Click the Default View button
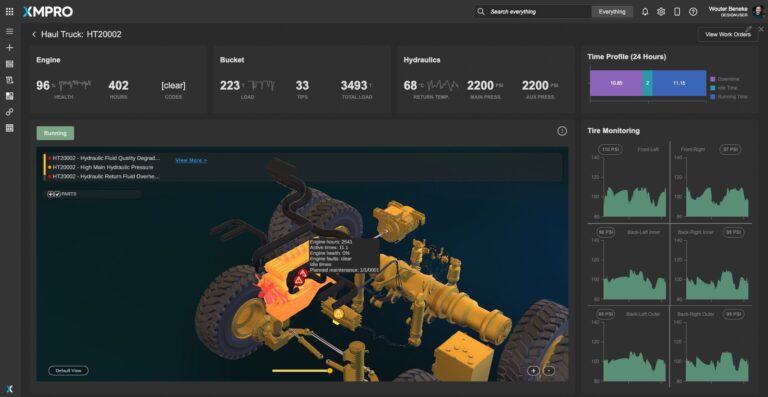 tap(69, 371)
